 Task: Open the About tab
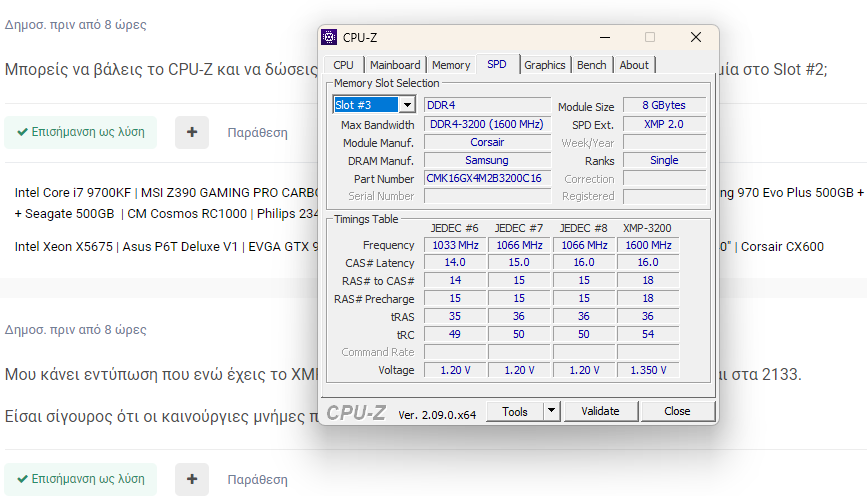[634, 65]
